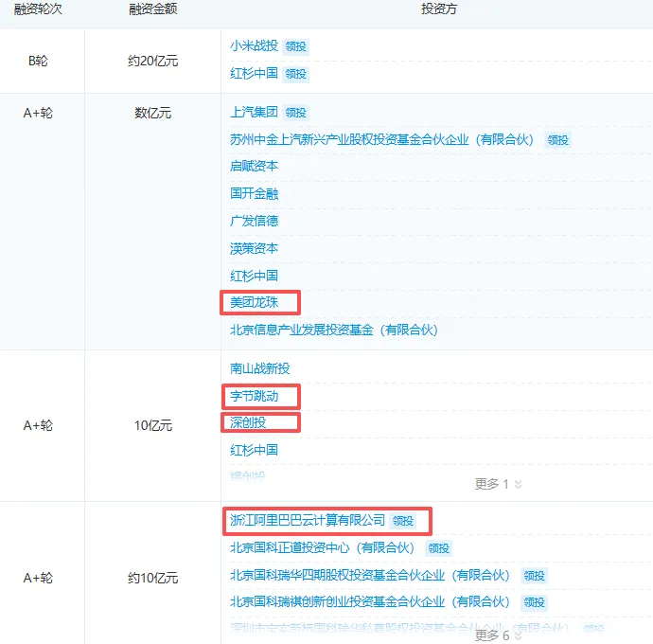Screen dimensions: 653x644
Task: Select the 10亿元 amount cell
Action: [x=152, y=425]
